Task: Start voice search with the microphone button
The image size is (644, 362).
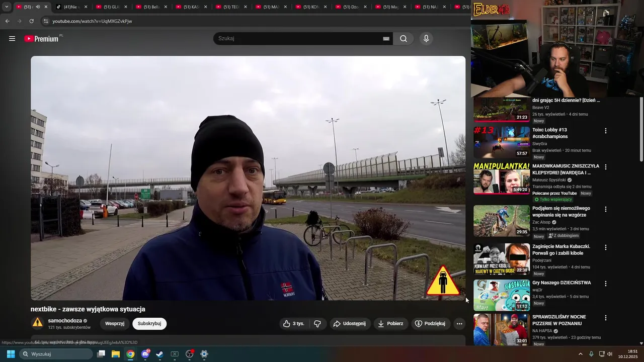Action: pyautogui.click(x=426, y=39)
